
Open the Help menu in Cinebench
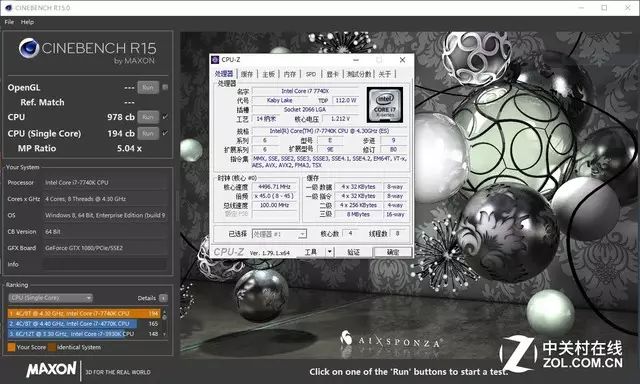click(x=27, y=22)
